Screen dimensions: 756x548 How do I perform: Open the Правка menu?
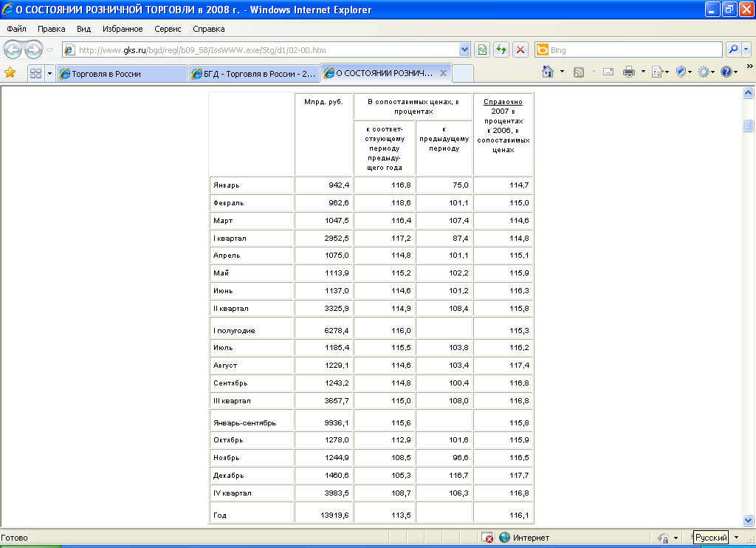(x=52, y=29)
